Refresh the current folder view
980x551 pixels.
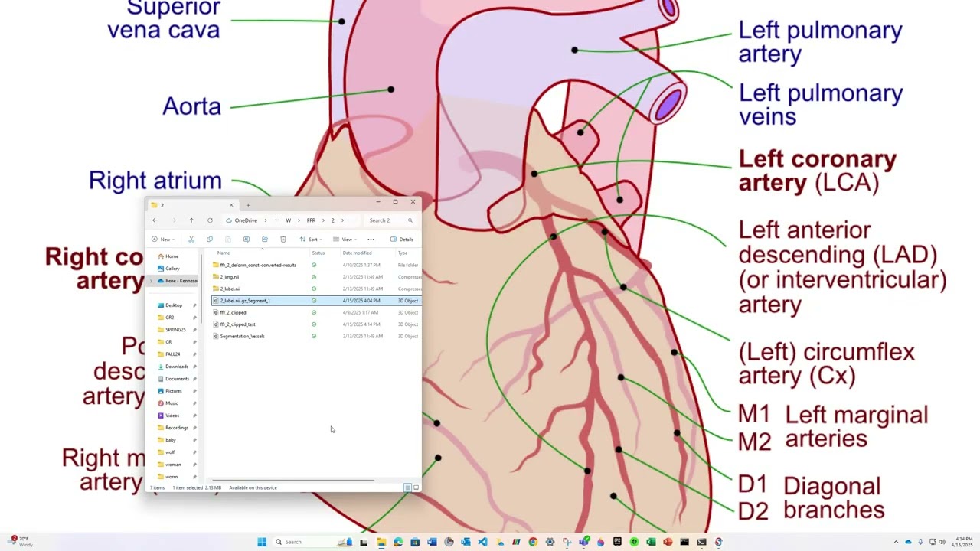click(x=210, y=220)
